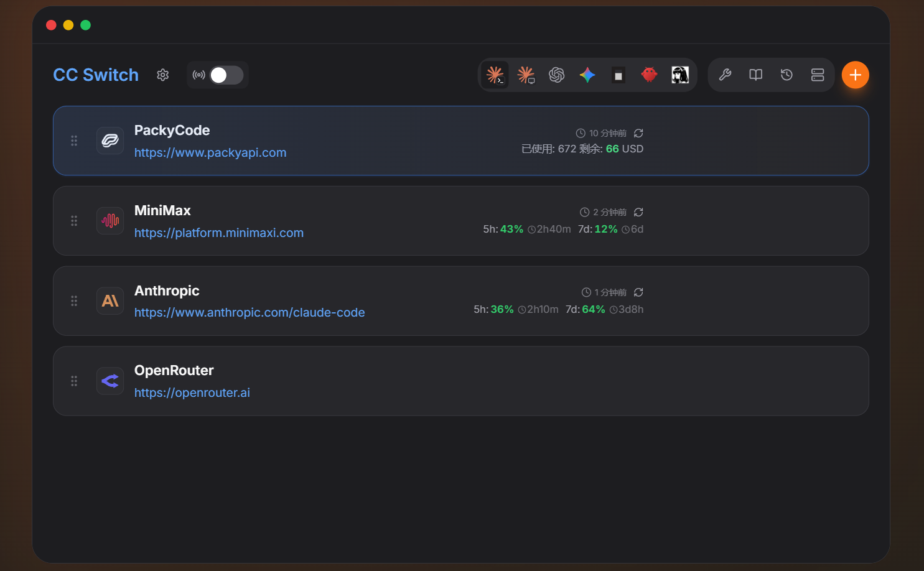
Task: Click the MiniMax drag handle
Action: [x=74, y=221]
